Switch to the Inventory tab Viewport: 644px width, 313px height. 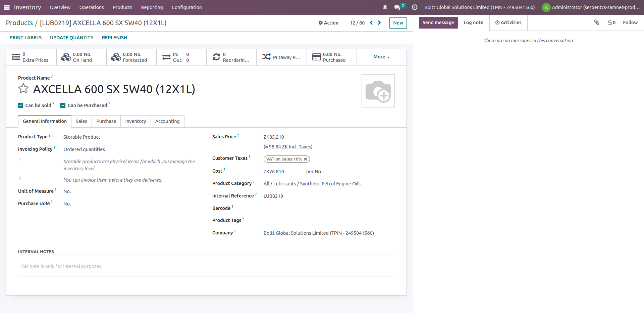(x=136, y=121)
